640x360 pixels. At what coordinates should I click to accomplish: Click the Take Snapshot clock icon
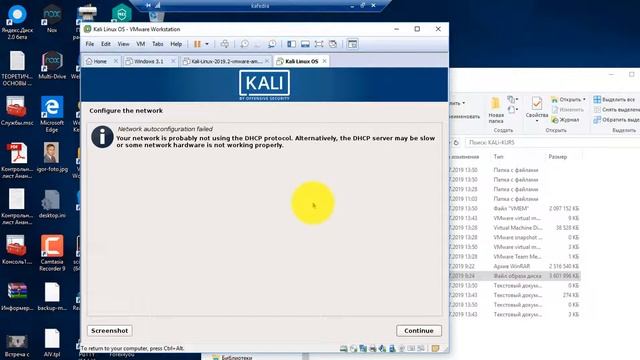(244, 44)
